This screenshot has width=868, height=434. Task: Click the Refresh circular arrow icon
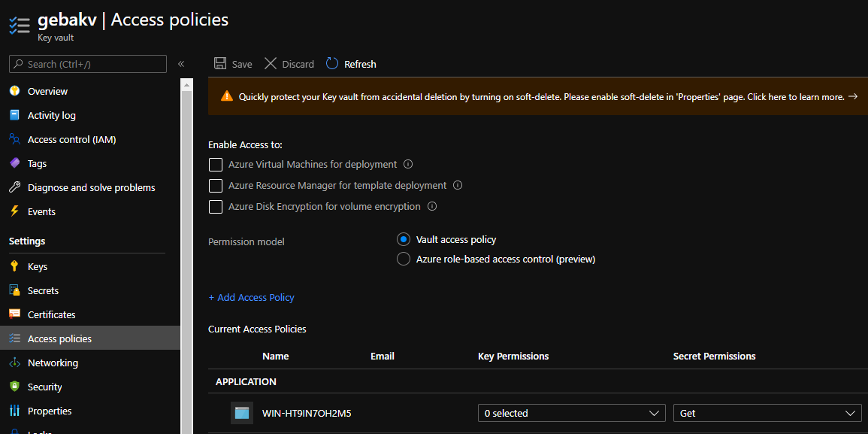click(x=332, y=64)
